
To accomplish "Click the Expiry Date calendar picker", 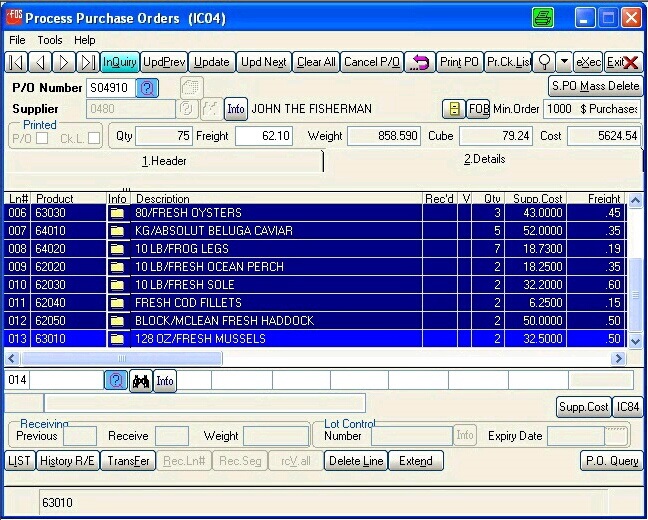I will coord(616,435).
